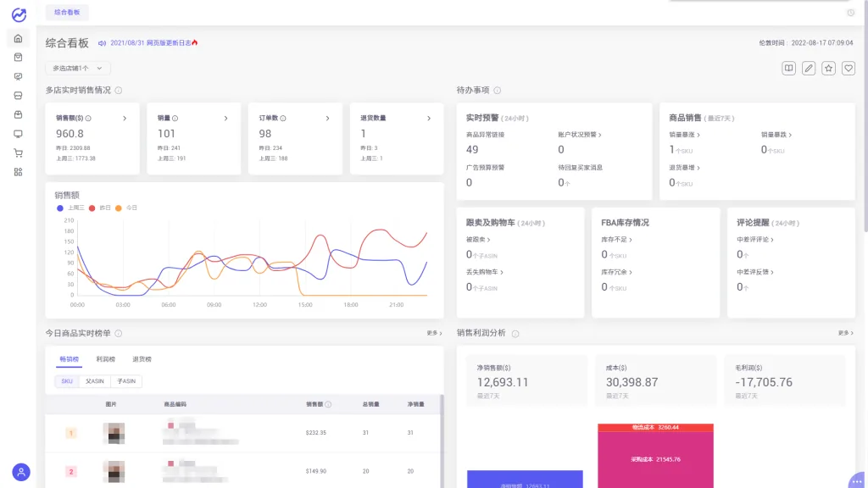Open the 销量暴跌 link
868x488 pixels.
[776, 135]
